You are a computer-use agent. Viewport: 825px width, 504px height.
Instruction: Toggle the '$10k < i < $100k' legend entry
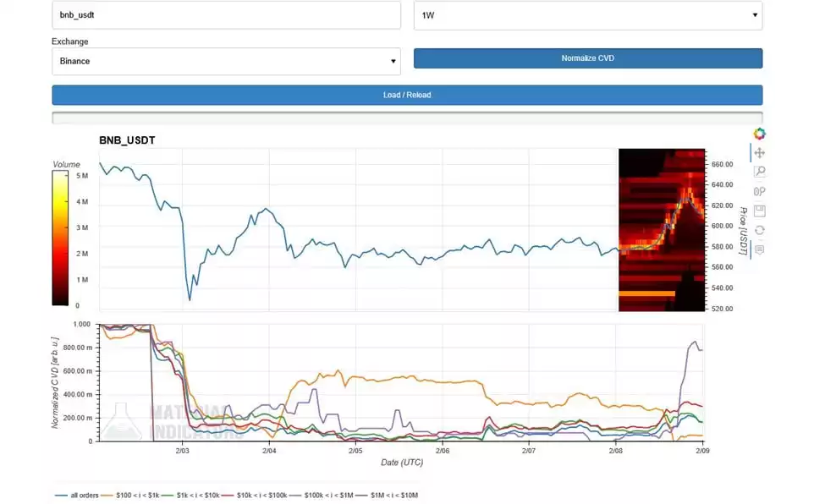pos(255,495)
